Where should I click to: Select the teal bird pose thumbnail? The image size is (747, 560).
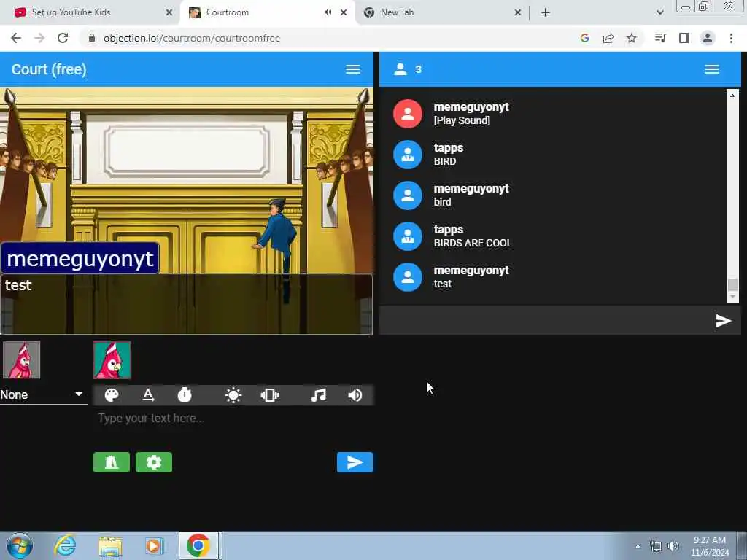click(112, 360)
